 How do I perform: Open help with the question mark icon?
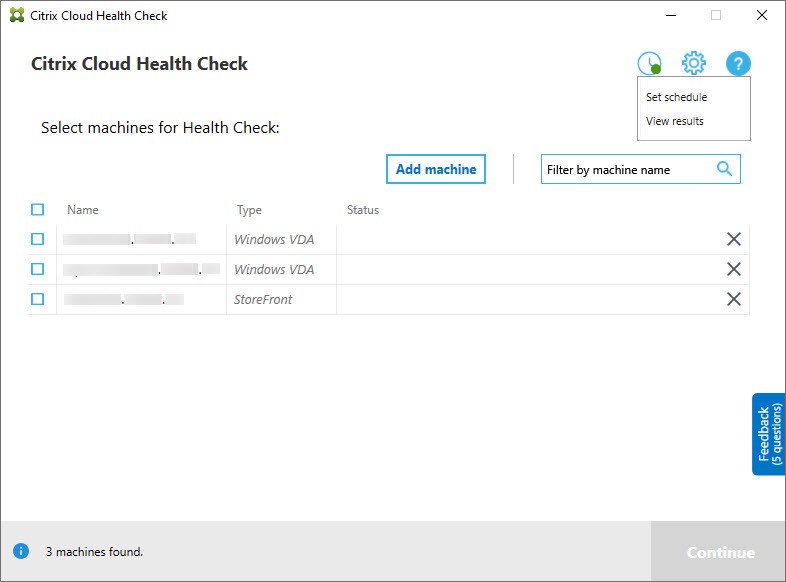tap(738, 64)
